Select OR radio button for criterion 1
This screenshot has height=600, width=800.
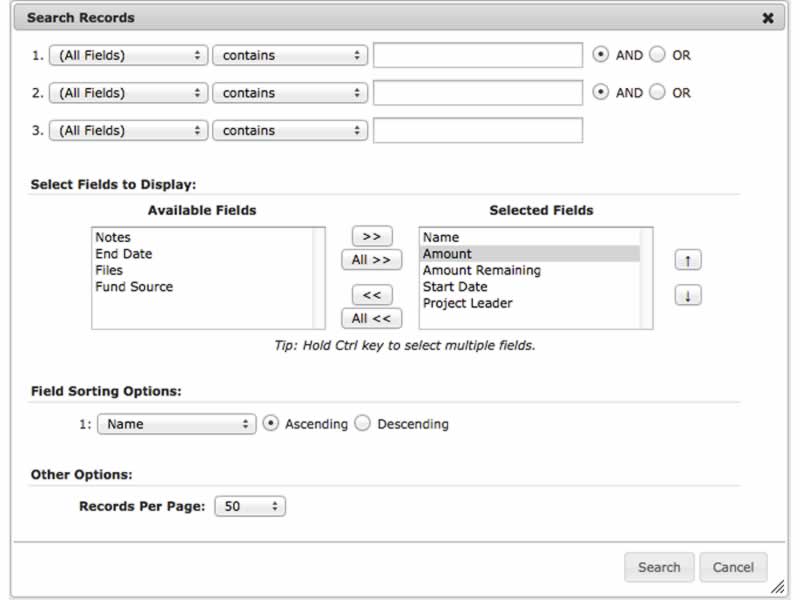click(x=657, y=55)
